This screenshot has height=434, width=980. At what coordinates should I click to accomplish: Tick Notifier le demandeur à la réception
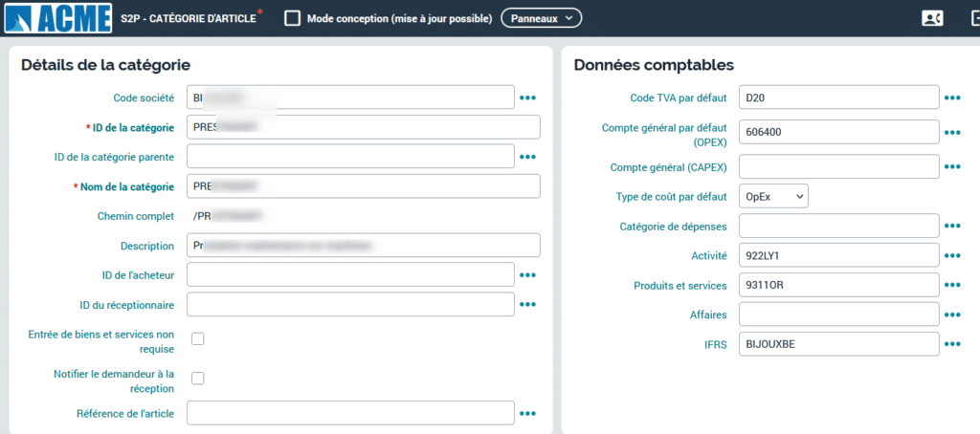tap(198, 379)
